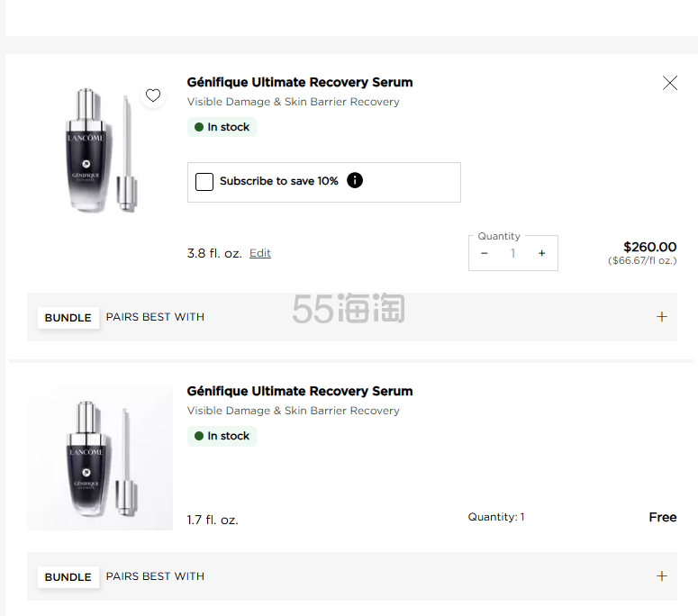Viewport: 698px width, 616px height.
Task: Open the first Génifique Ultimate Recovery Serum title
Action: (x=300, y=82)
